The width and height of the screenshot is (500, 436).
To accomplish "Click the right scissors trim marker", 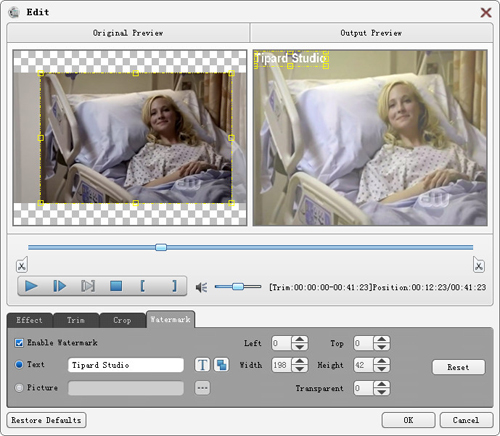I will click(x=479, y=265).
